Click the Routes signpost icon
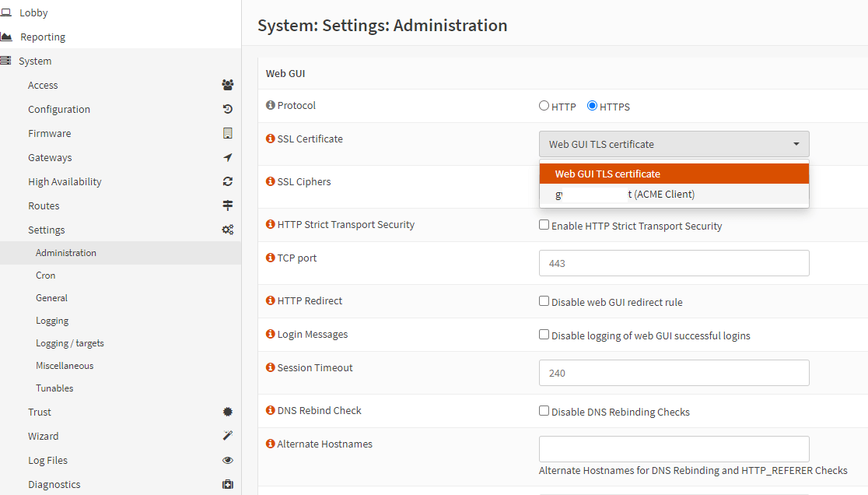868x495 pixels. tap(227, 206)
